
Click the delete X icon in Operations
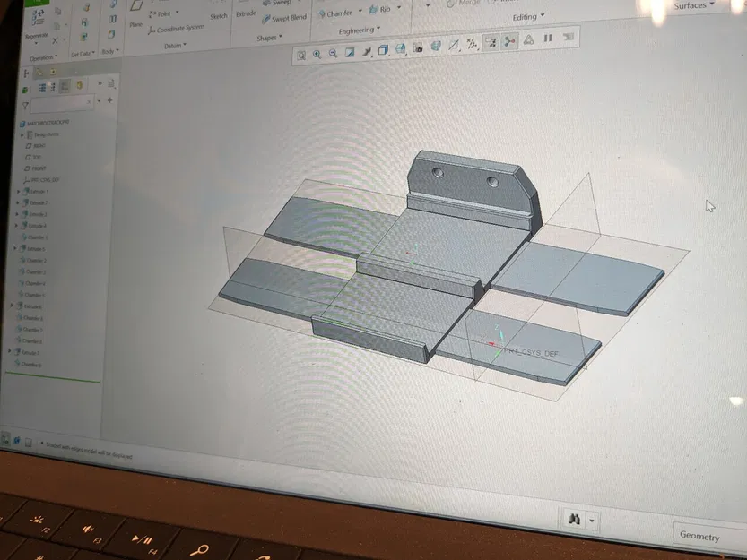[55, 41]
